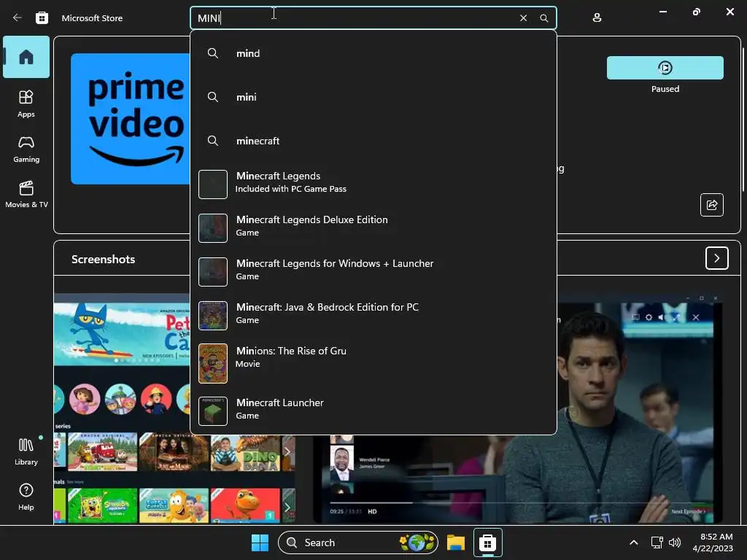Image resolution: width=747 pixels, height=560 pixels.
Task: Click Microsoft Store taskbar icon
Action: click(487, 542)
